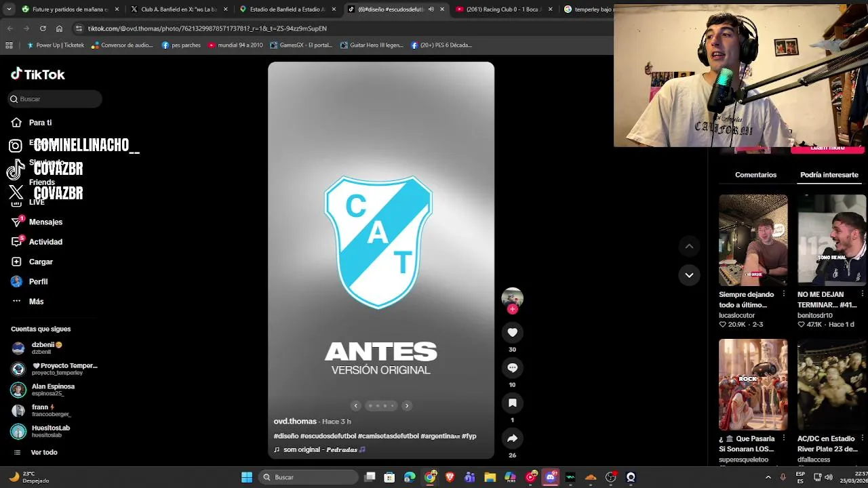This screenshot has width=868, height=488.
Task: Go to next video with down chevron
Action: coord(689,274)
